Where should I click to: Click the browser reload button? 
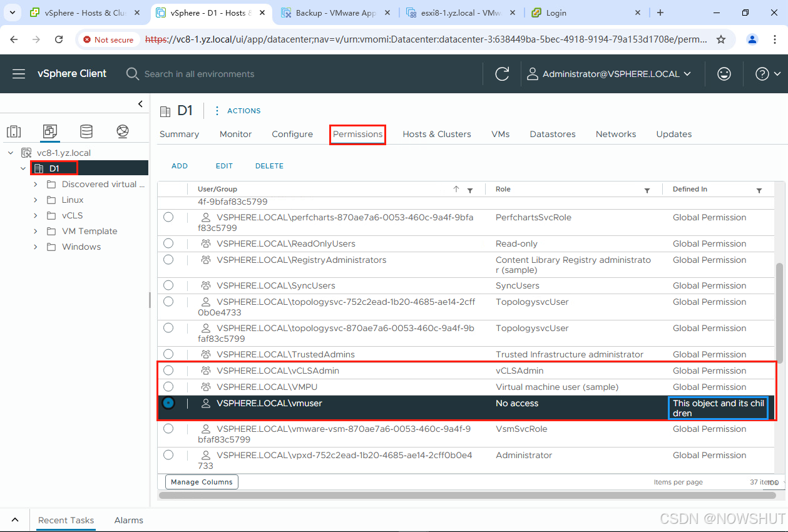click(x=59, y=39)
